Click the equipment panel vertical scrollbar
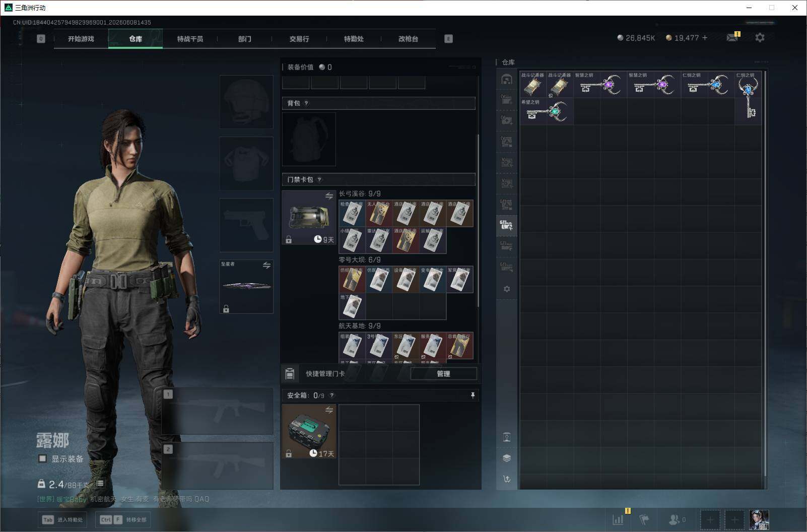This screenshot has width=807, height=532. tap(478, 220)
